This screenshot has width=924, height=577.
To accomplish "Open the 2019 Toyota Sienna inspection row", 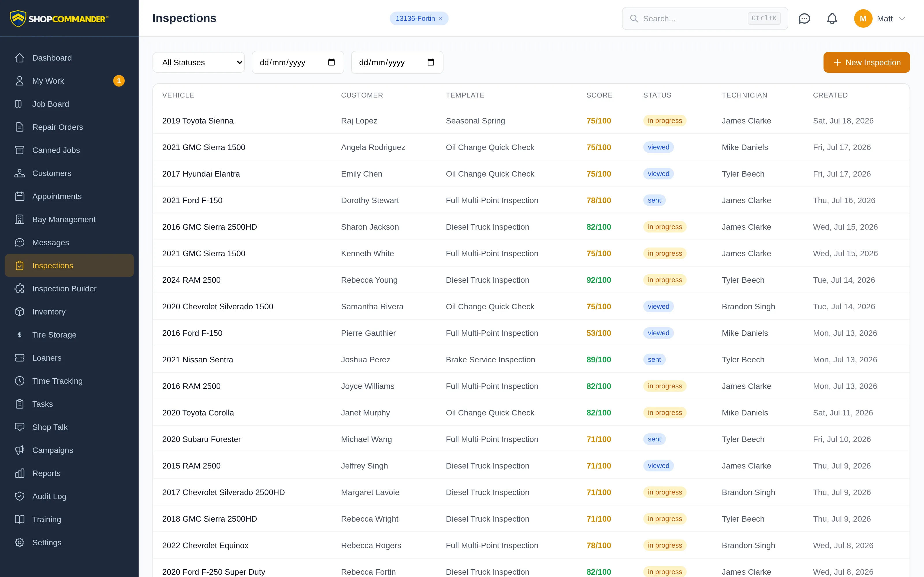I will coord(531,121).
